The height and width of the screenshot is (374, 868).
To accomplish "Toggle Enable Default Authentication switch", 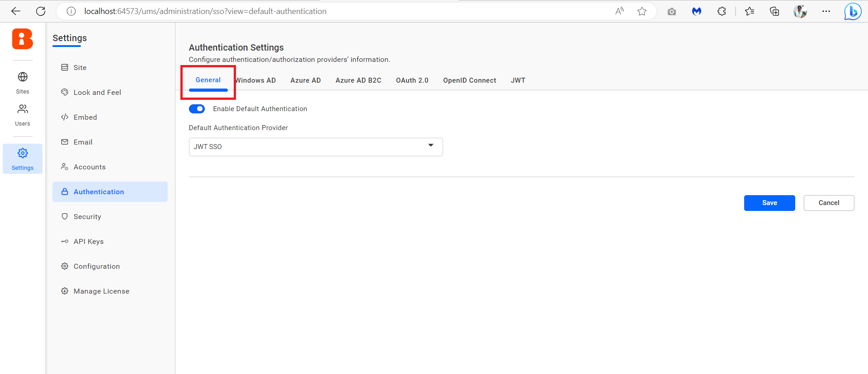I will click(x=197, y=109).
